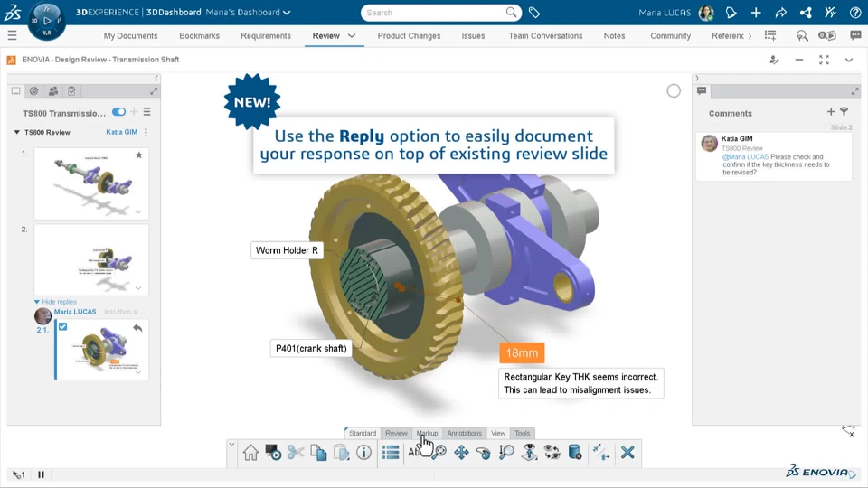Click the Copy icon in toolbar
This screenshot has width=868, height=488.
(x=318, y=453)
